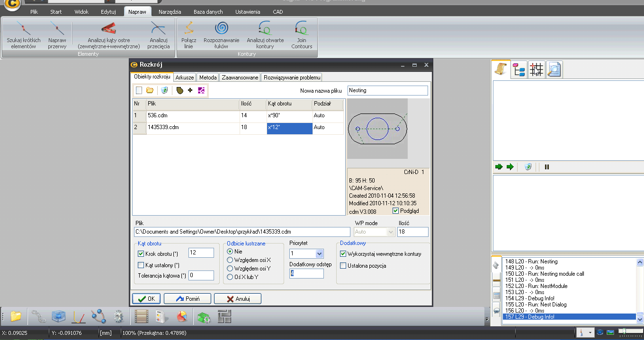Click the Dodatkowy odstęp input field

click(306, 274)
